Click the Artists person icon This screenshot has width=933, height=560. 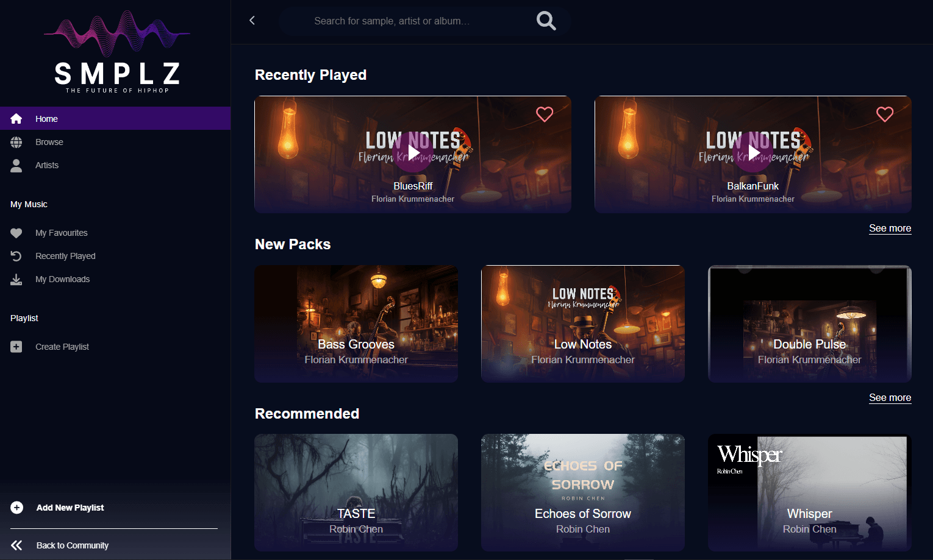[16, 165]
